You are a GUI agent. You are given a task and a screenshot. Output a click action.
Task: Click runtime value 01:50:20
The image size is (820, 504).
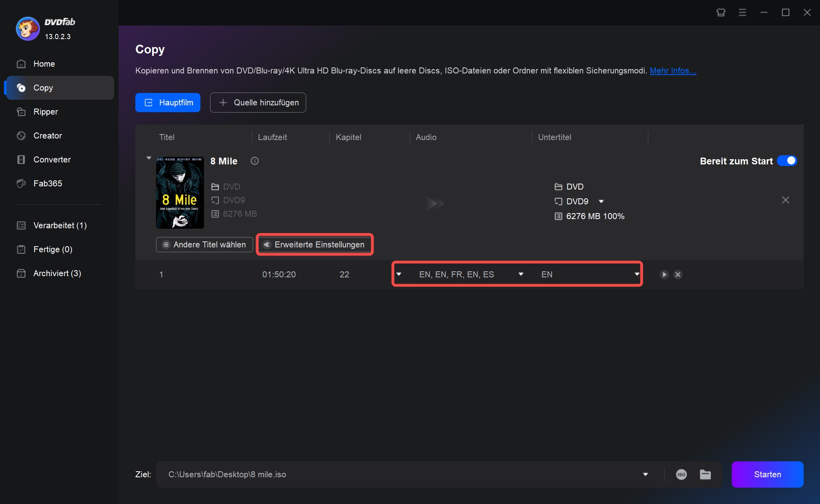pyautogui.click(x=279, y=275)
